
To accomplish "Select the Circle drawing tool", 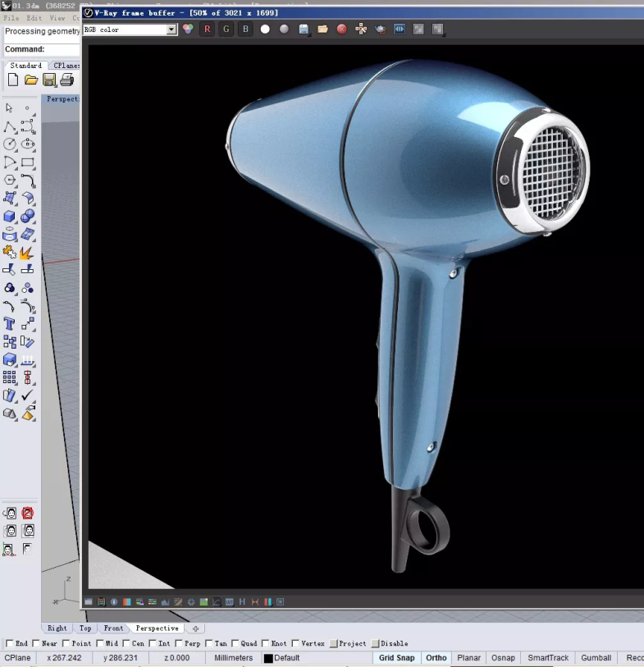I will click(x=10, y=144).
